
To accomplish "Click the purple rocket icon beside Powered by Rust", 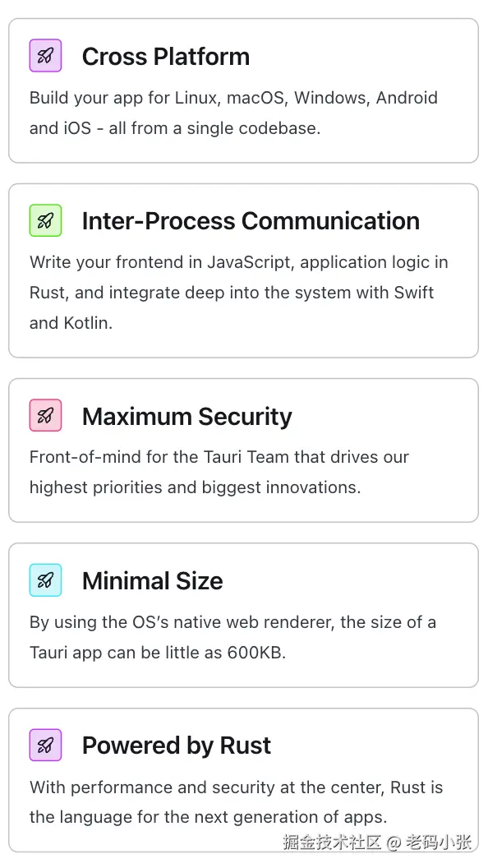I will 45,745.
